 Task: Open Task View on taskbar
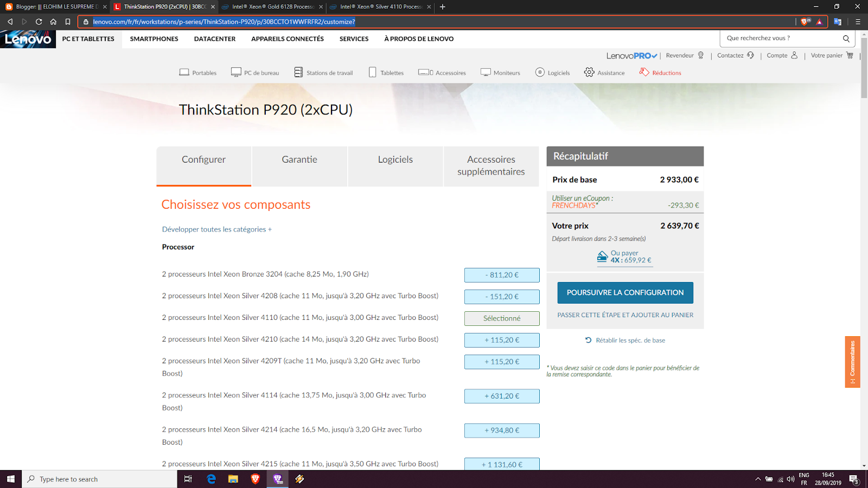(188, 479)
